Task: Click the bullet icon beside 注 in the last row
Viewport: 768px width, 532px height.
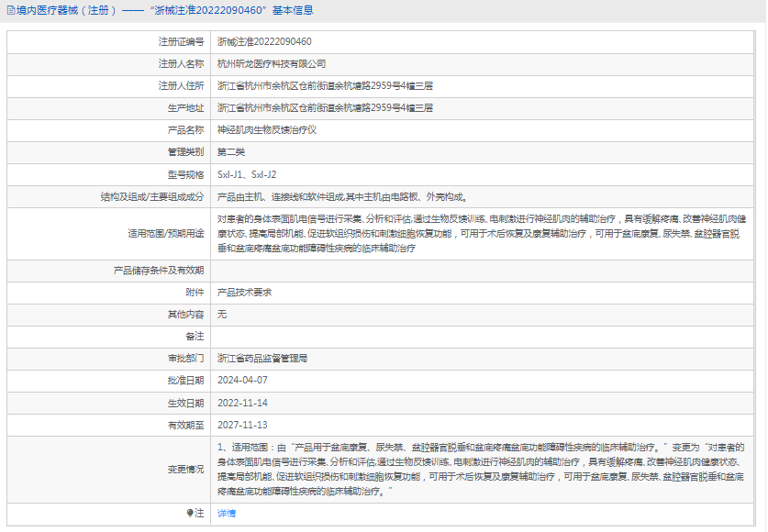Action: click(190, 513)
